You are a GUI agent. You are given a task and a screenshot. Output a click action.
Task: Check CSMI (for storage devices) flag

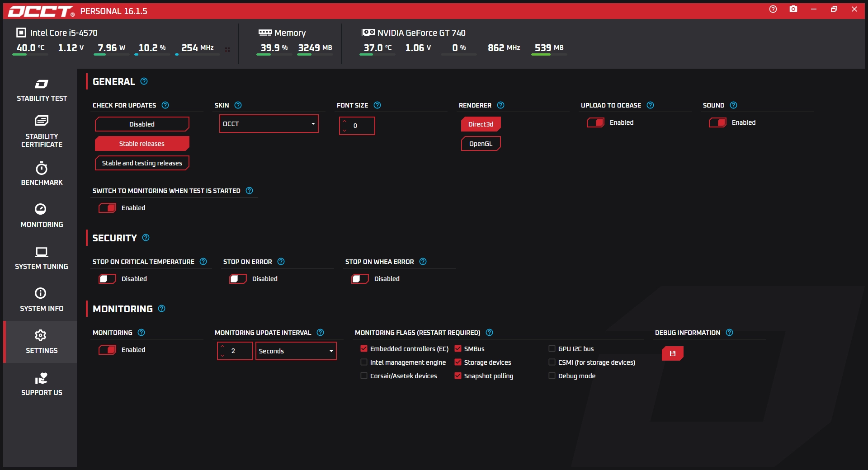click(552, 362)
